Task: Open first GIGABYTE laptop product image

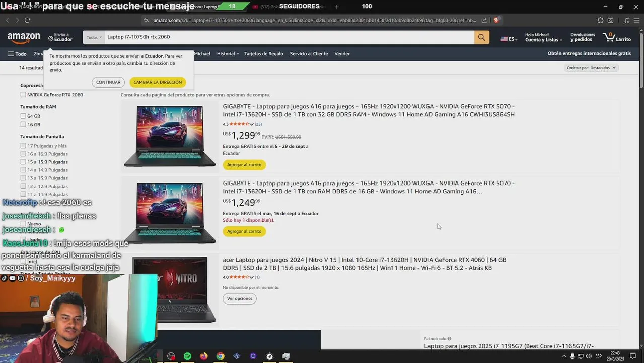Action: point(170,136)
